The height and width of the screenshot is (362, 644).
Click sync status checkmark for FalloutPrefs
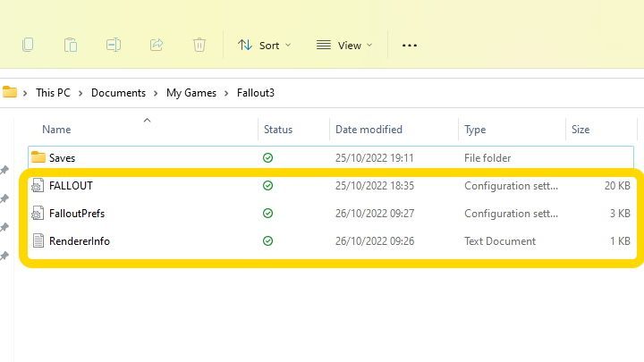pos(267,213)
